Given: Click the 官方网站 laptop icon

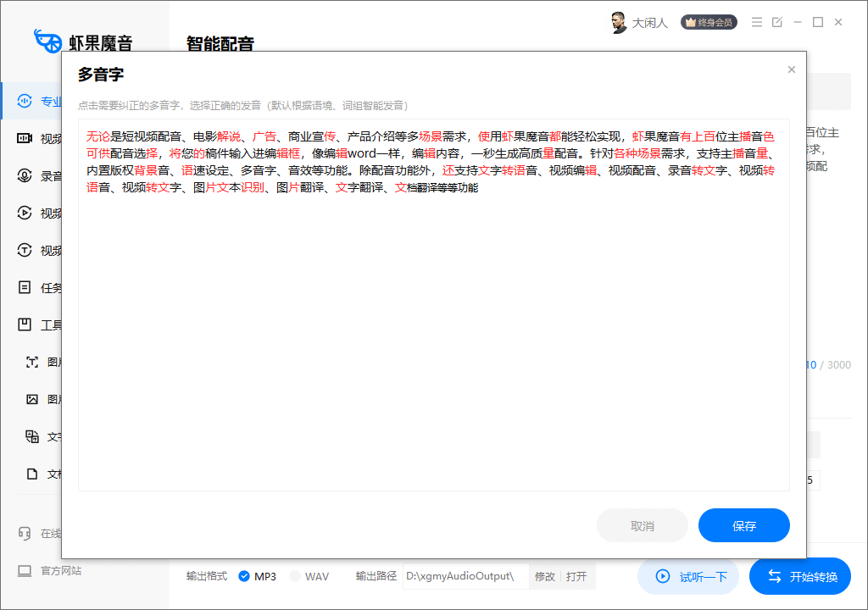Looking at the screenshot, I should 25,571.
